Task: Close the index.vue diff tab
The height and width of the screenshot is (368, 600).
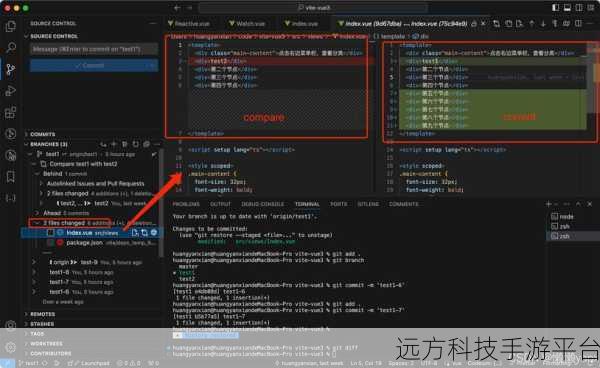Action: point(484,24)
